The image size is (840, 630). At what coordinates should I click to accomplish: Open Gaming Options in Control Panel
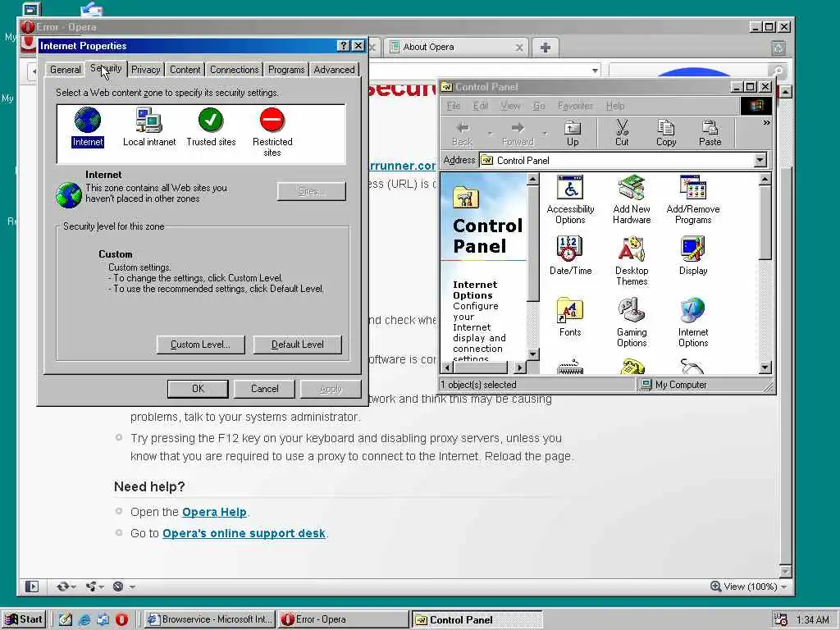632,322
